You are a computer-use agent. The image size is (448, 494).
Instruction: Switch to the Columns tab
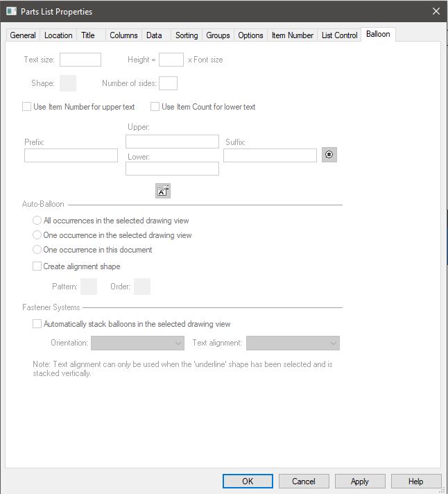point(123,35)
